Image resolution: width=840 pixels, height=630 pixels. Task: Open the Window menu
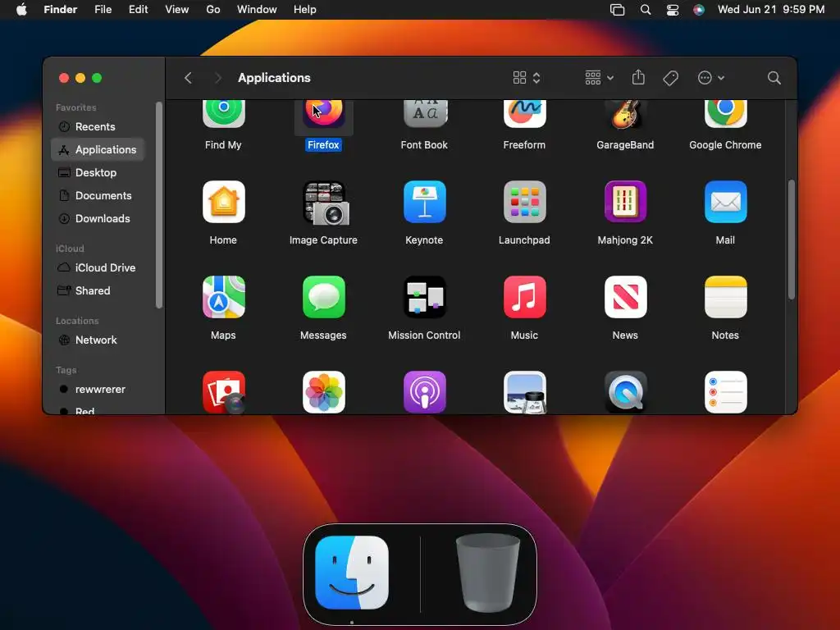257,10
